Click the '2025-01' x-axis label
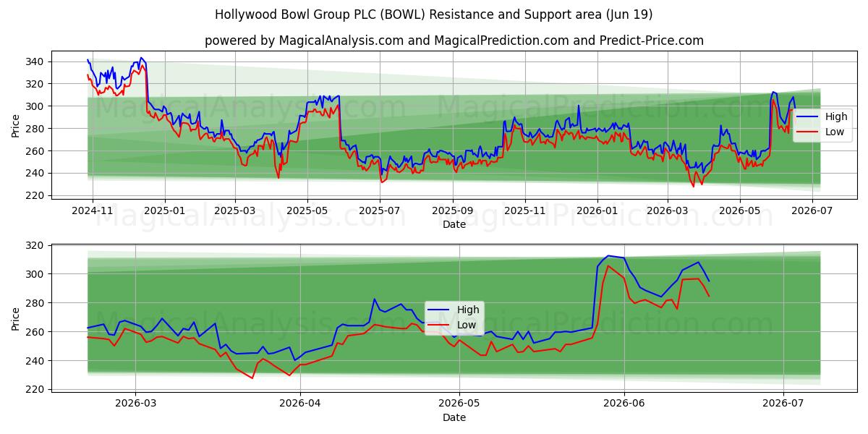The height and width of the screenshot is (434, 868). pos(165,211)
